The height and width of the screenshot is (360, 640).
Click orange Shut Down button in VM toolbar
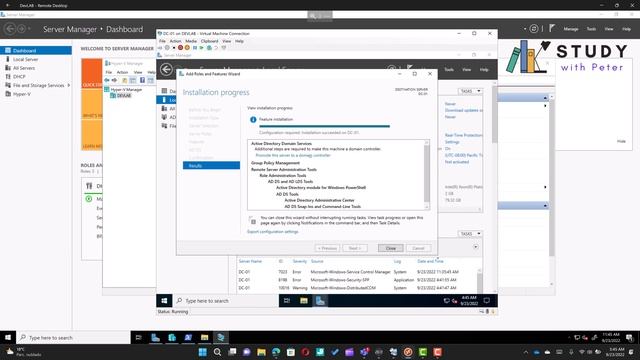coord(187,48)
